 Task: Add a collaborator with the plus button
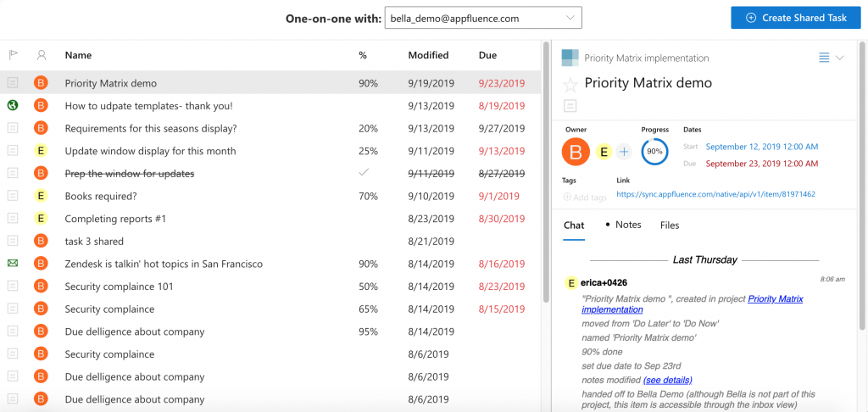pyautogui.click(x=624, y=152)
